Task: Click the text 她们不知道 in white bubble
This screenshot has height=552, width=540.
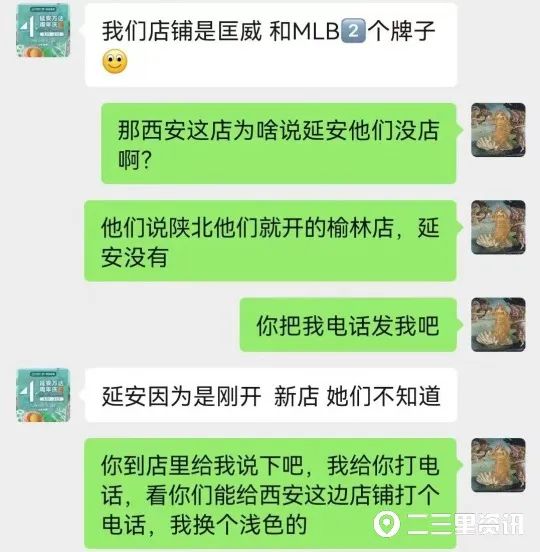Action: [383, 396]
